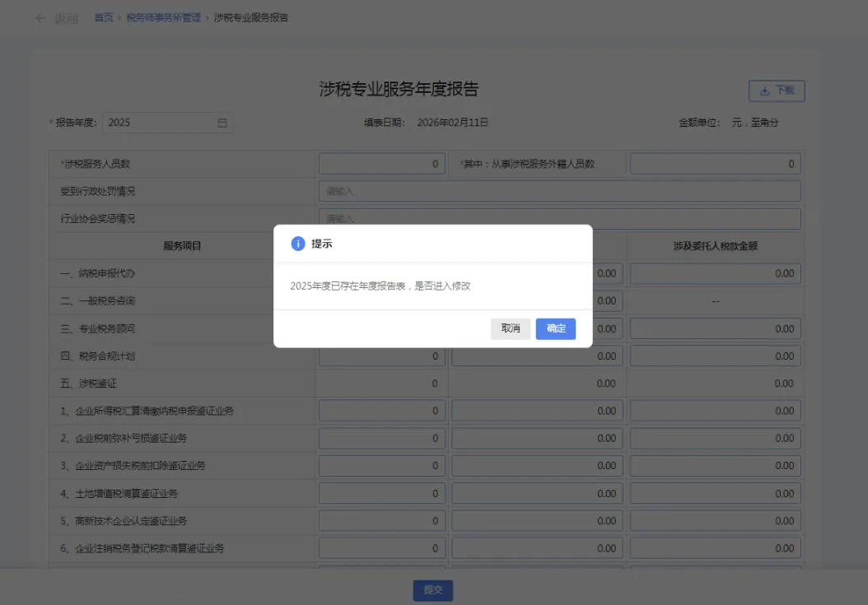
Task: Click the back arrow next to 返回
Action: 41,18
